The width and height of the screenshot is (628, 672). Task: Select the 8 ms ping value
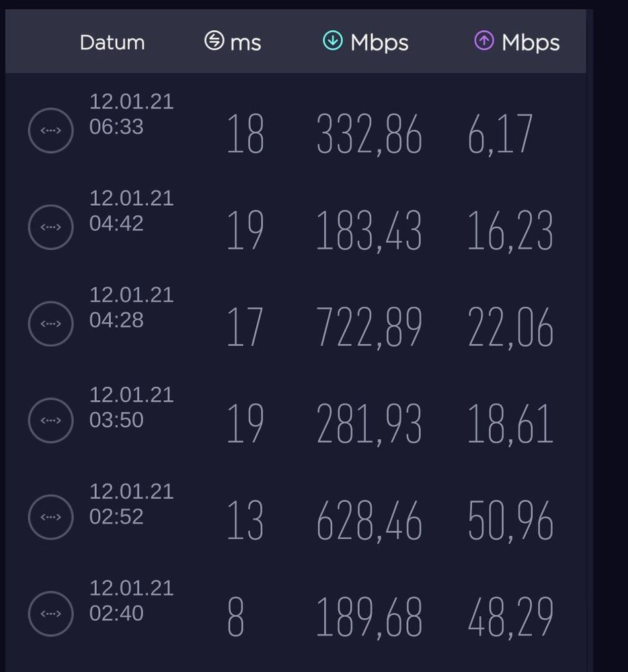(235, 618)
